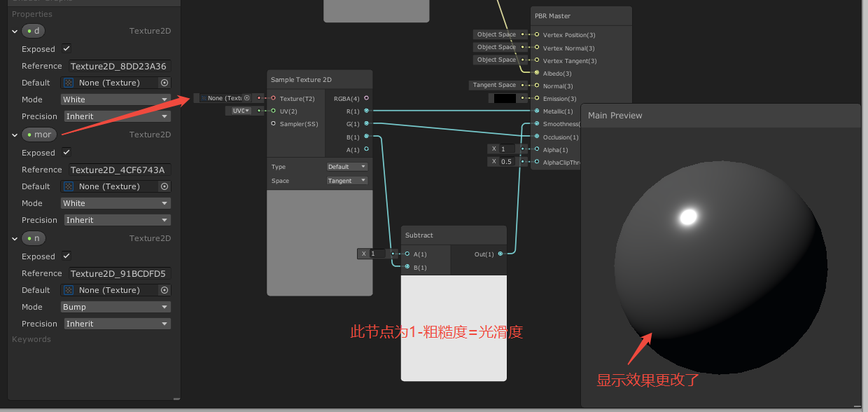Open Precision dropdown for property mor
The height and width of the screenshot is (412, 868).
[x=117, y=220]
